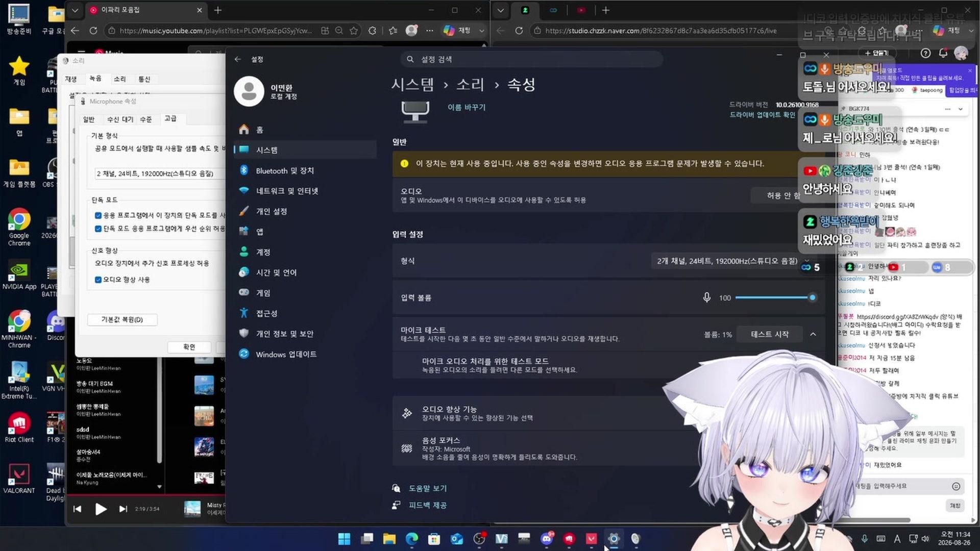Favorite the YouTube Music page with star icon

point(354,31)
